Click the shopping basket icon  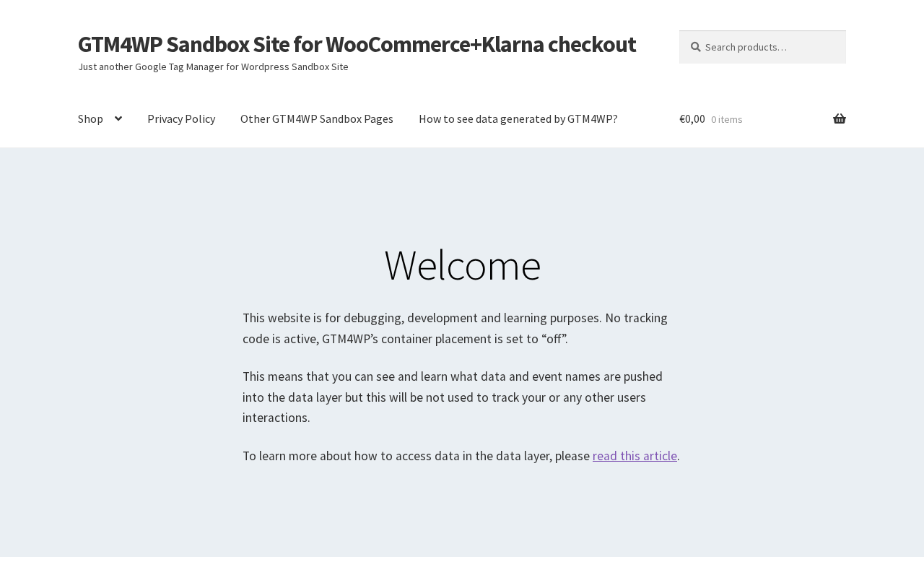840,119
